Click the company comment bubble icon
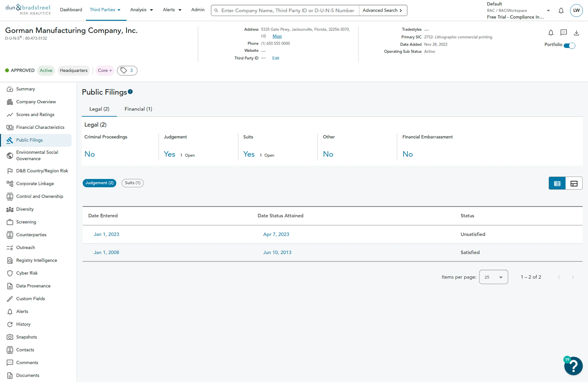Viewport: 588px width, 382px height. coord(564,32)
